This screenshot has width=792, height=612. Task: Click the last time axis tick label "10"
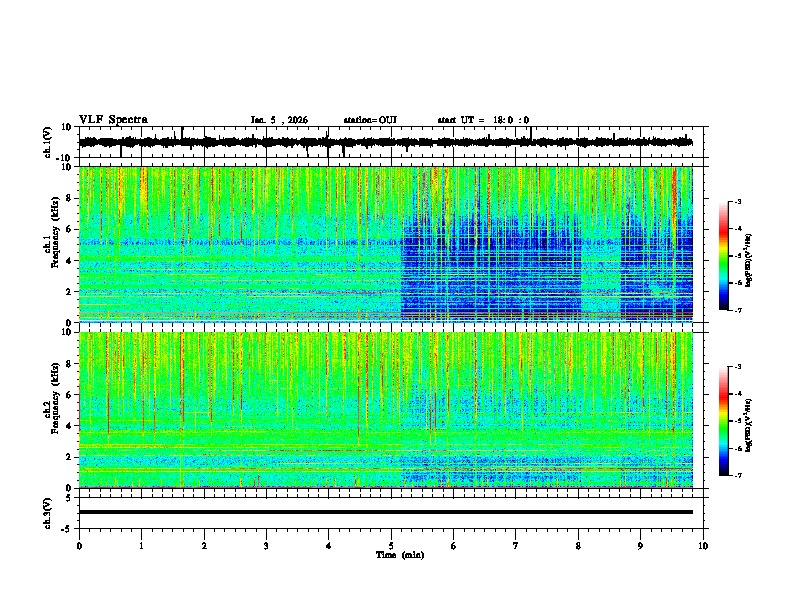703,546
